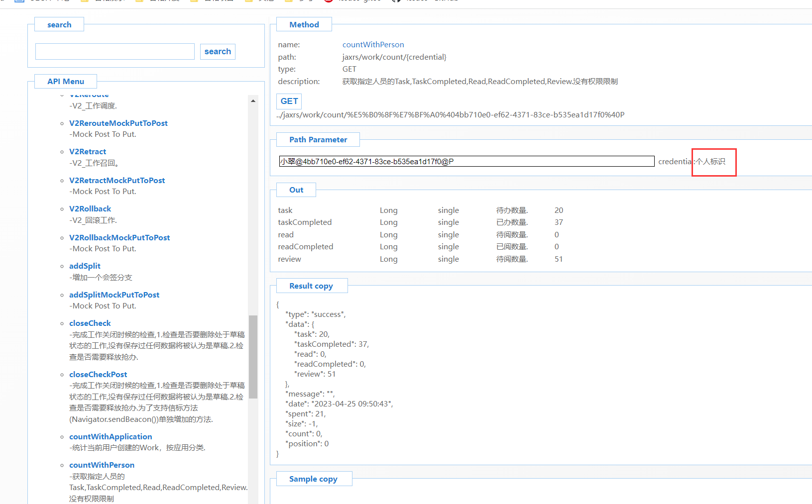Viewport: 812px width, 504px height.
Task: Open V2RerouteMockPutToPost in the API menu
Action: [x=118, y=123]
